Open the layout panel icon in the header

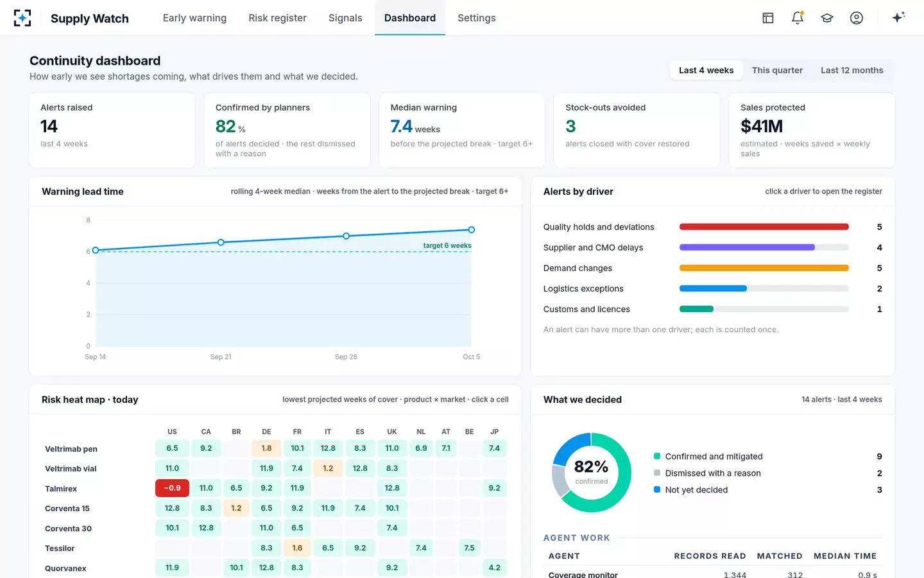coord(768,18)
